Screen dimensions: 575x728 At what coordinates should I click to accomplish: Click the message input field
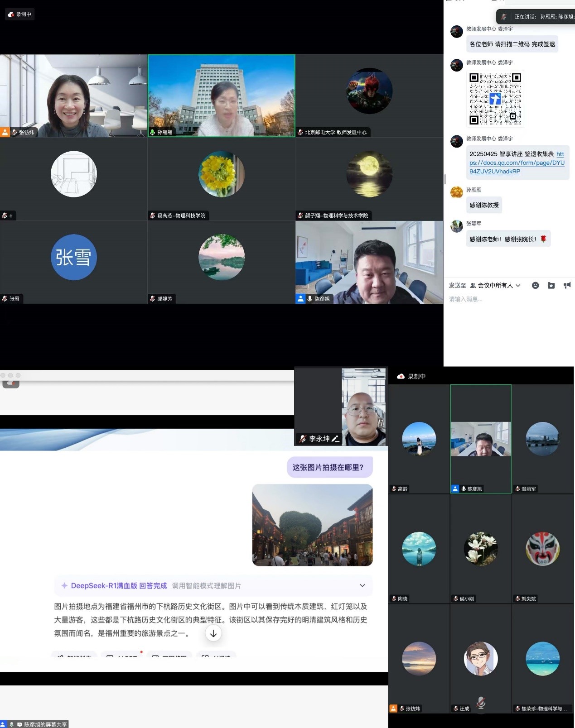click(x=507, y=299)
